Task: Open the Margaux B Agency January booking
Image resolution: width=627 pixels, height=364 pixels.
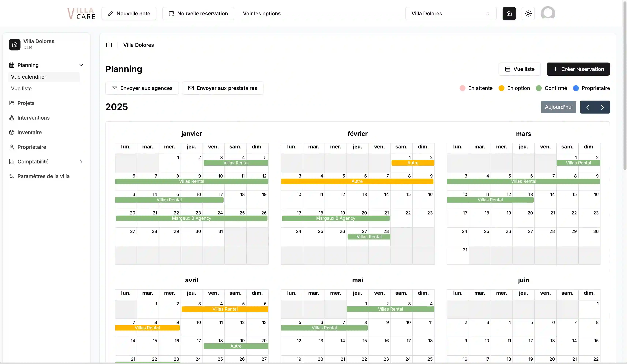Action: pyautogui.click(x=191, y=218)
